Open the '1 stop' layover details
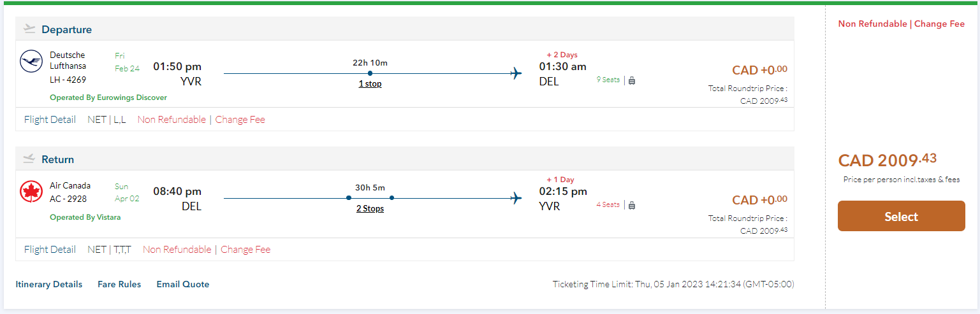The height and width of the screenshot is (314, 980). coord(370,84)
